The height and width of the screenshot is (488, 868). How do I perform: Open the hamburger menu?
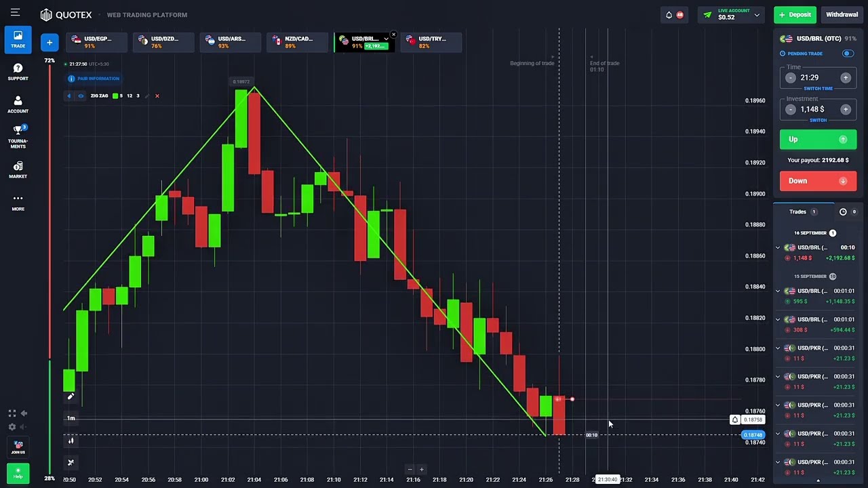coord(15,12)
